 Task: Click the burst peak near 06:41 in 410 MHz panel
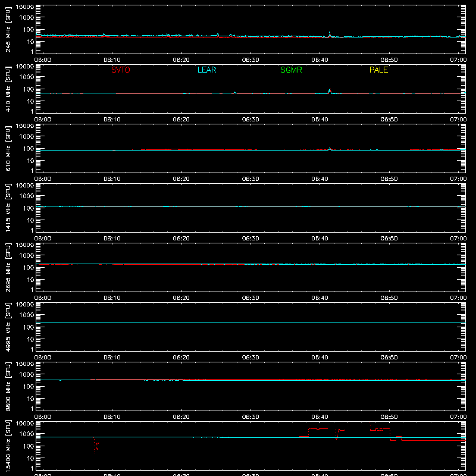click(330, 90)
